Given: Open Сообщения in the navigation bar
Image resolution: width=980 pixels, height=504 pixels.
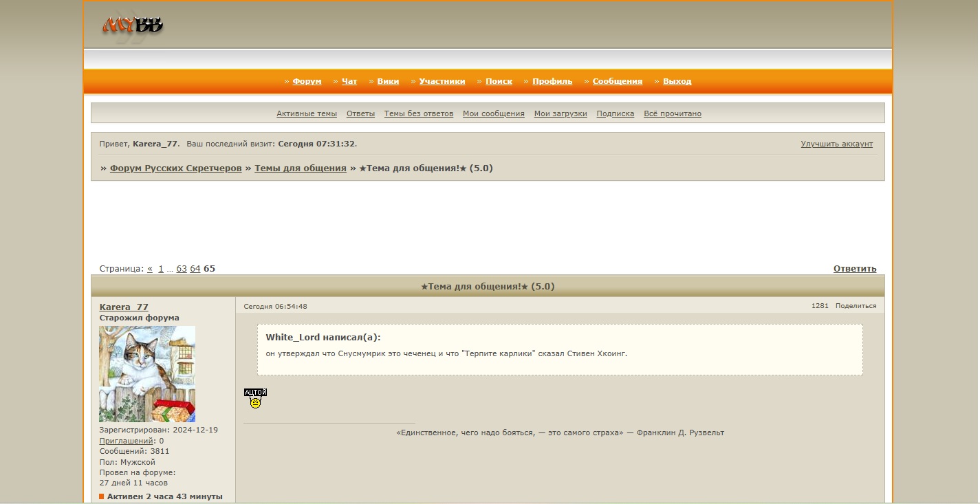Looking at the screenshot, I should (617, 81).
